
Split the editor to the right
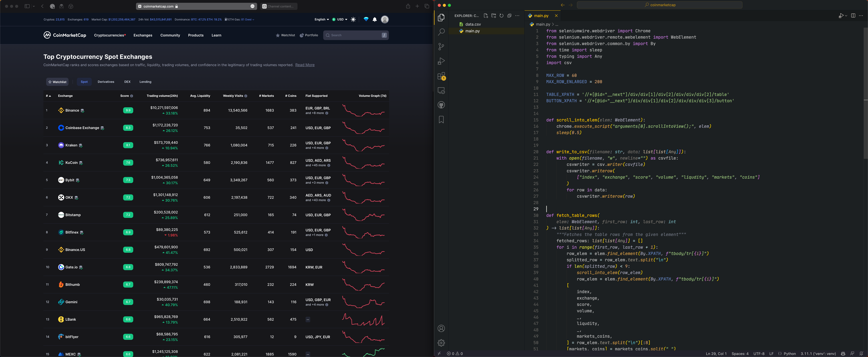[853, 16]
